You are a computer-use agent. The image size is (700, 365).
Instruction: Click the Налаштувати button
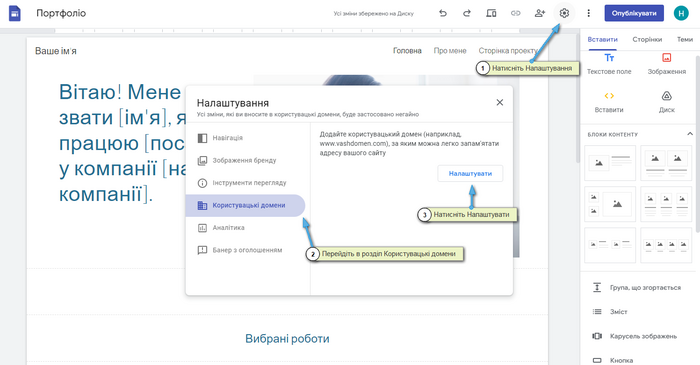[x=470, y=174]
